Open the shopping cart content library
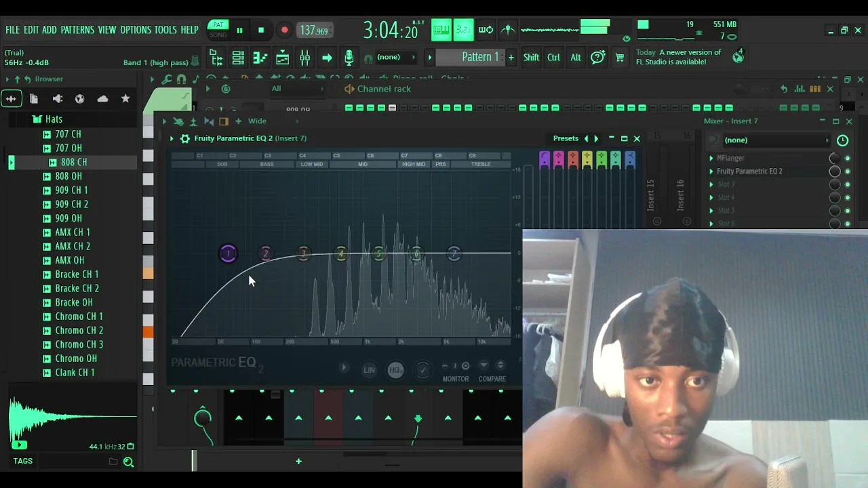 pos(620,58)
